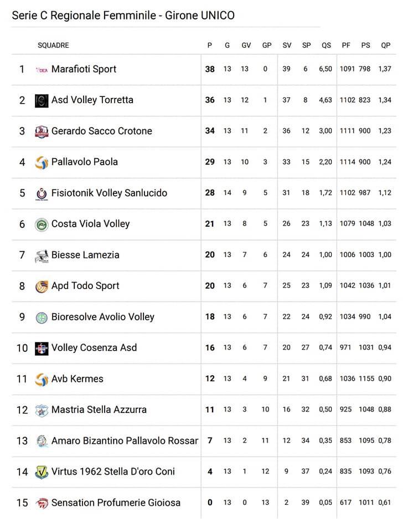Open the Bioresolve Avolio Volley team link
Screen dimensions: 408x532
pyautogui.click(x=102, y=317)
